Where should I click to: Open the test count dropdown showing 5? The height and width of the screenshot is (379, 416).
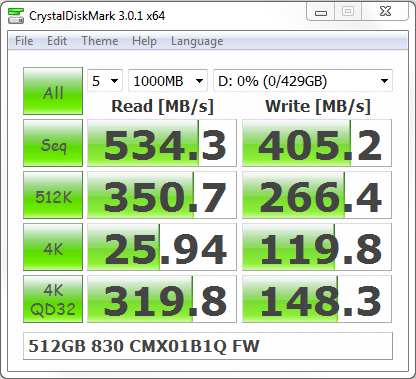105,81
